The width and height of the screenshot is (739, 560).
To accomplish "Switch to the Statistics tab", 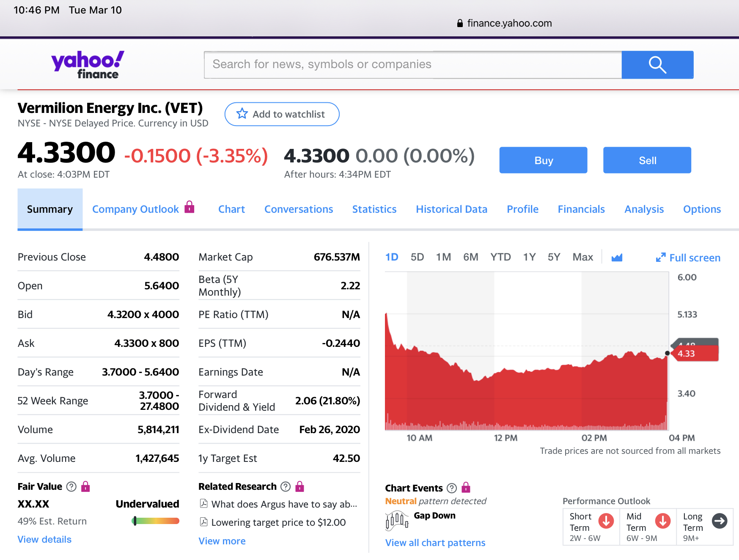I will click(374, 209).
